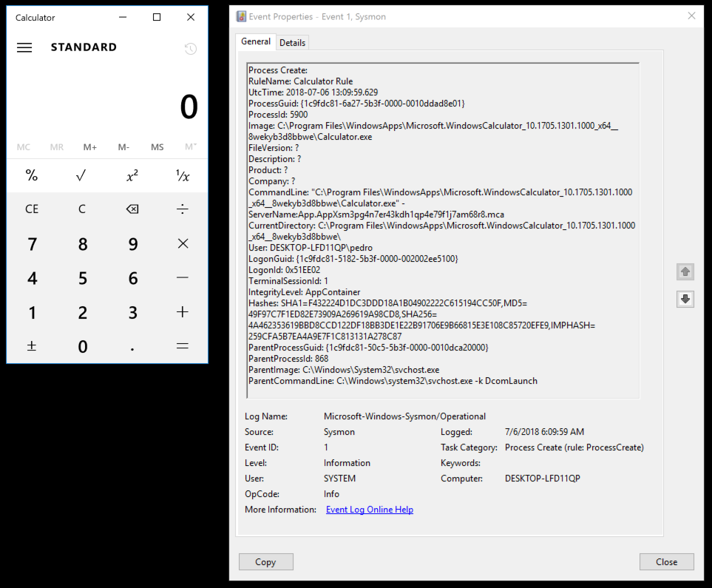Click the UtcTime 2018-07-06 line

[x=313, y=92]
